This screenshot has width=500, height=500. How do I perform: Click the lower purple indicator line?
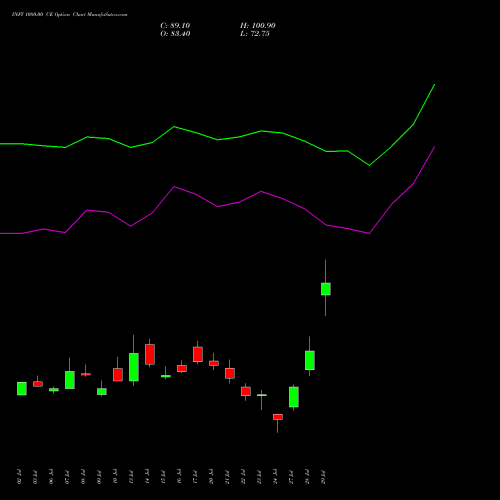tap(217, 206)
